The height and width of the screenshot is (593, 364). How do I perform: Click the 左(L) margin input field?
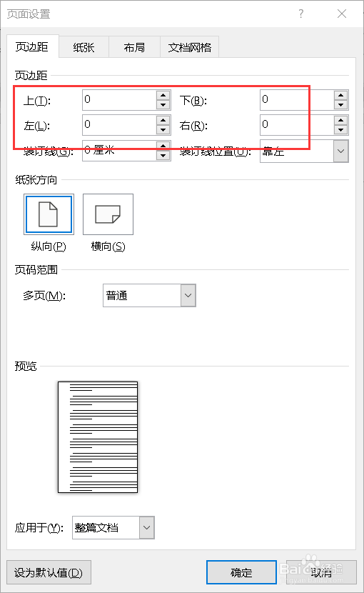coord(119,125)
